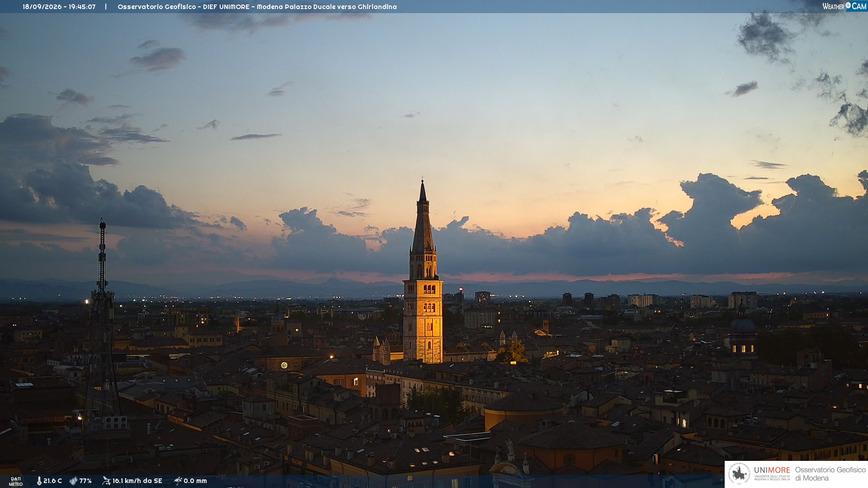Image resolution: width=868 pixels, height=488 pixels.
Task: Select the 21.6 C temperature reading
Action: tap(52, 481)
